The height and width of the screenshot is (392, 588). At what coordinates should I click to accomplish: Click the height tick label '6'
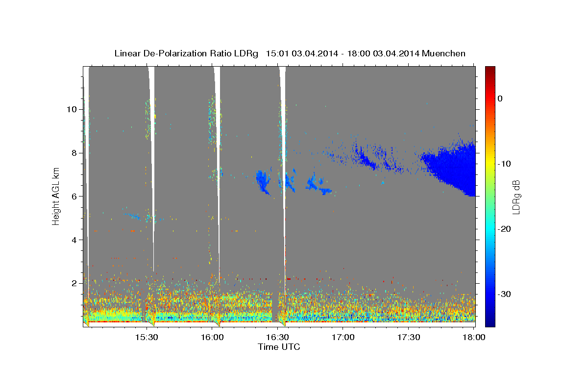75,196
